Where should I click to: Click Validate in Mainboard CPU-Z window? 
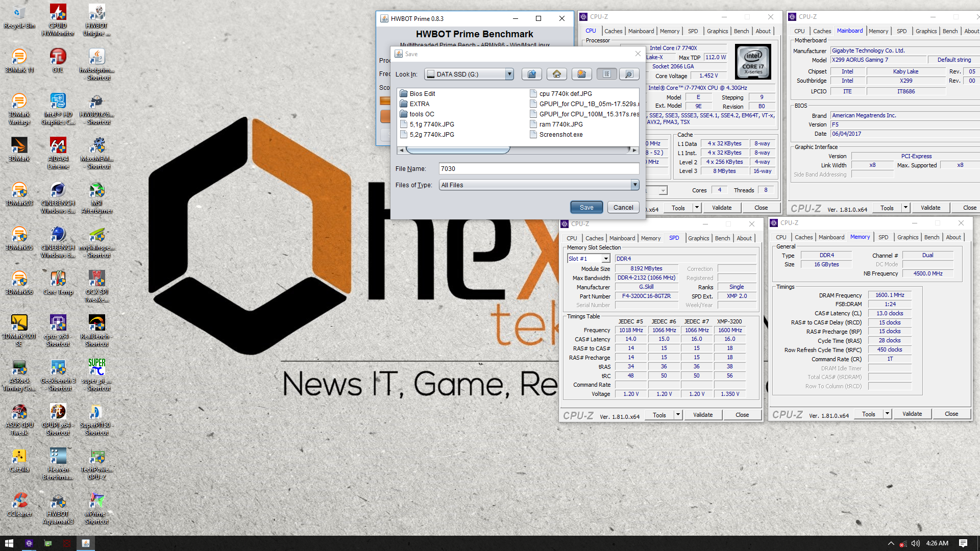coord(930,208)
